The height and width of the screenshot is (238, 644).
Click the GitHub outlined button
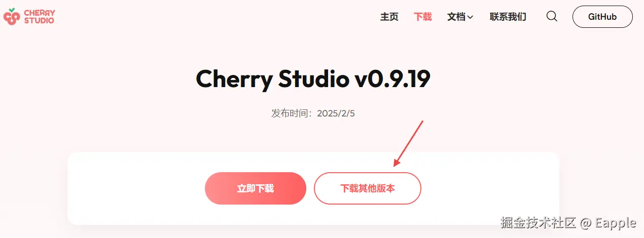602,17
